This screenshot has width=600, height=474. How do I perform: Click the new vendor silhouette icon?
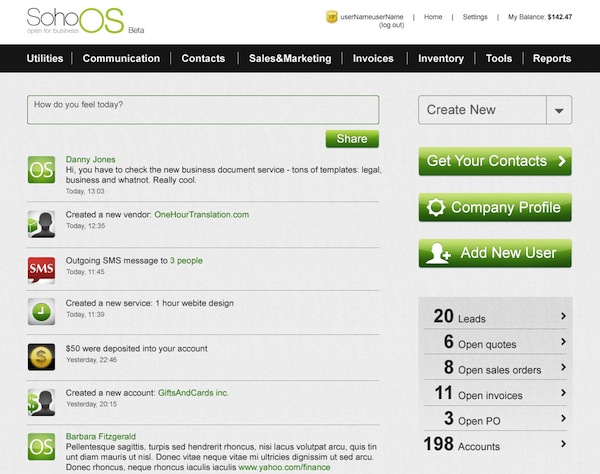point(42,224)
